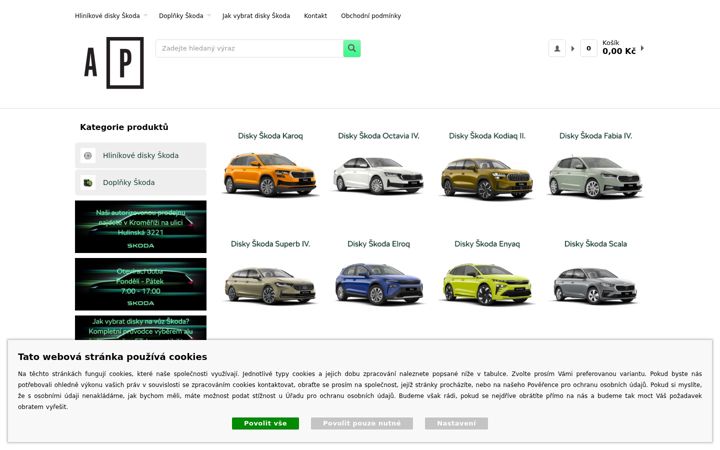Click the cart item count box
Image resolution: width=720 pixels, height=450 pixels.
click(589, 48)
